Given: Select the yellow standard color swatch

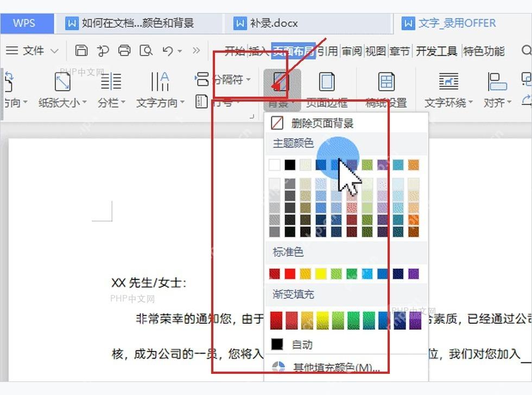Looking at the screenshot, I should [321, 274].
